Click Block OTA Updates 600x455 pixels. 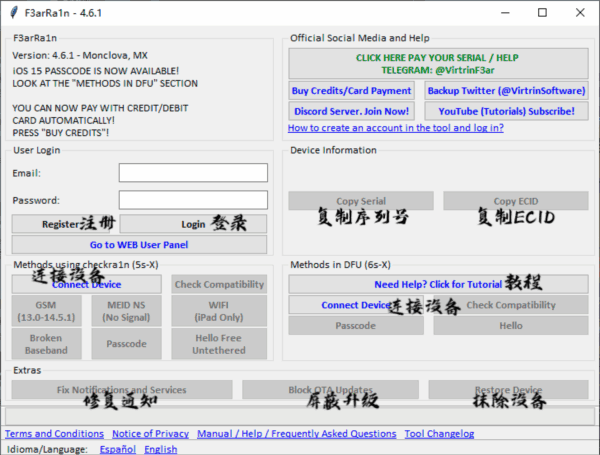click(x=330, y=390)
